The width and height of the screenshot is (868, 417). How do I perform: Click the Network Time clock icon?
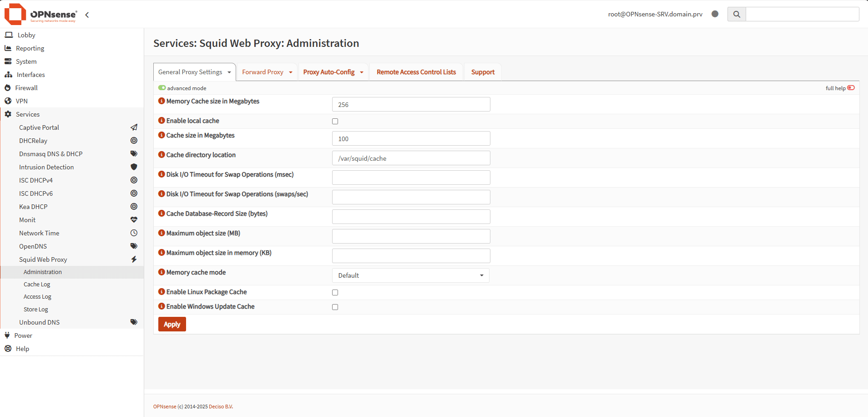[x=134, y=233]
